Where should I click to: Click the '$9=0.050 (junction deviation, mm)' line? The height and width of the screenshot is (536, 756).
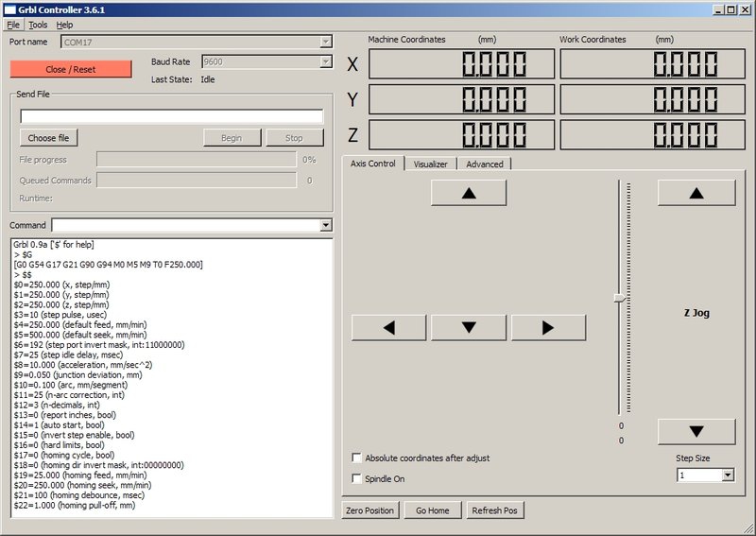pos(78,375)
